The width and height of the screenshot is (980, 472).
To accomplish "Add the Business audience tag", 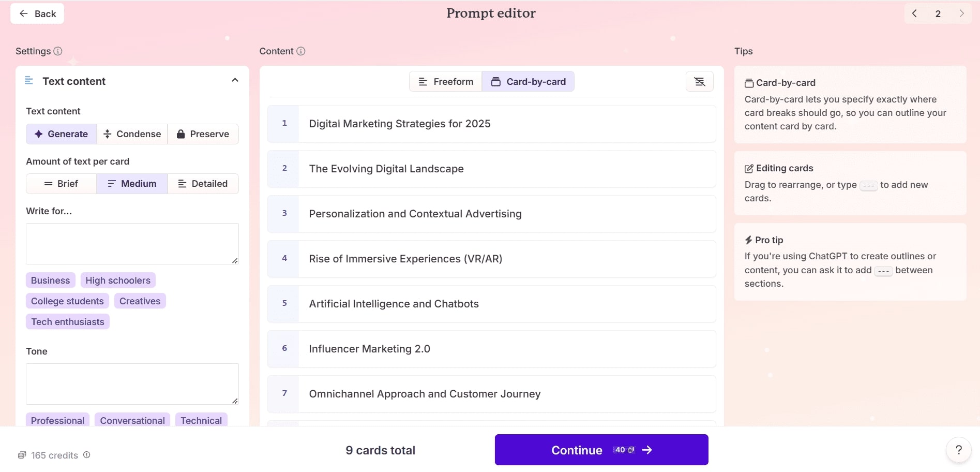I will tap(50, 280).
